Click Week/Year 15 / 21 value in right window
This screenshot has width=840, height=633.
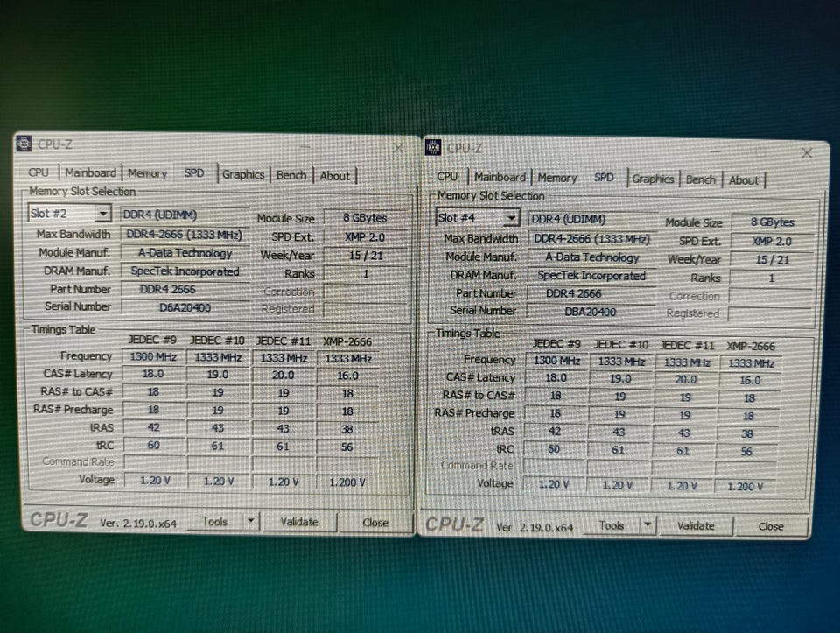click(x=772, y=259)
